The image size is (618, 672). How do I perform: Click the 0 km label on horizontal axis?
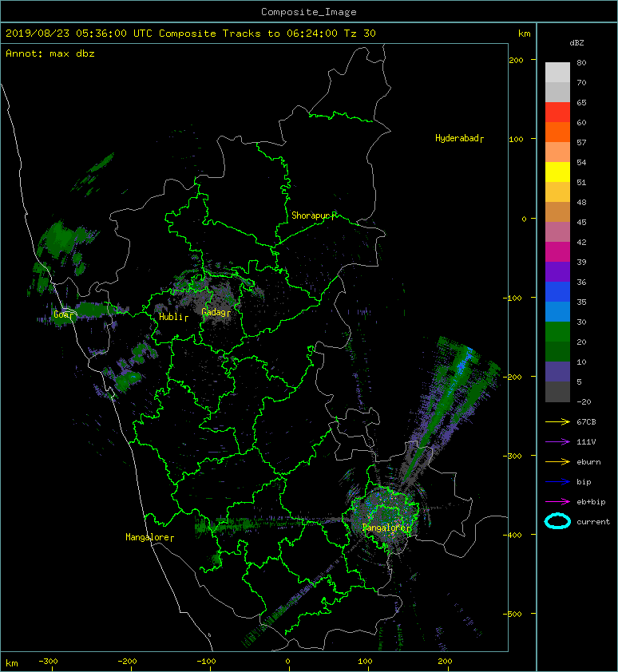(287, 662)
